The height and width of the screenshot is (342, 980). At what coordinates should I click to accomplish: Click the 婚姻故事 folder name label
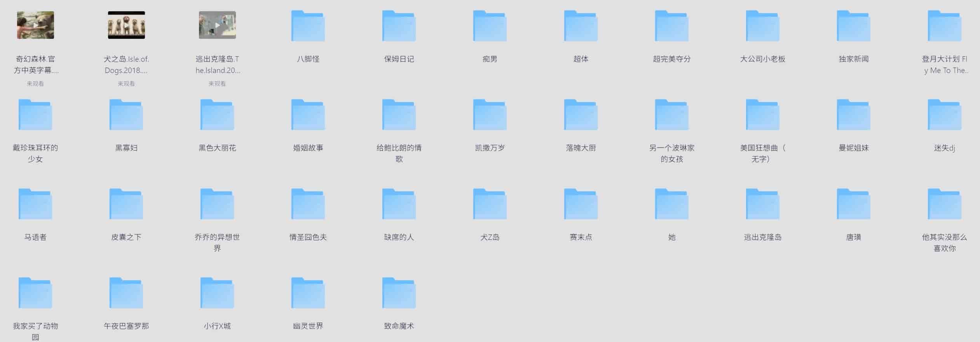(x=308, y=148)
